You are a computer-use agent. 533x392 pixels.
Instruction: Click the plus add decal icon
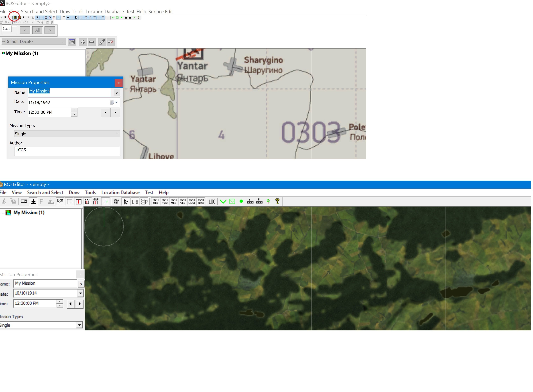[x=83, y=42]
